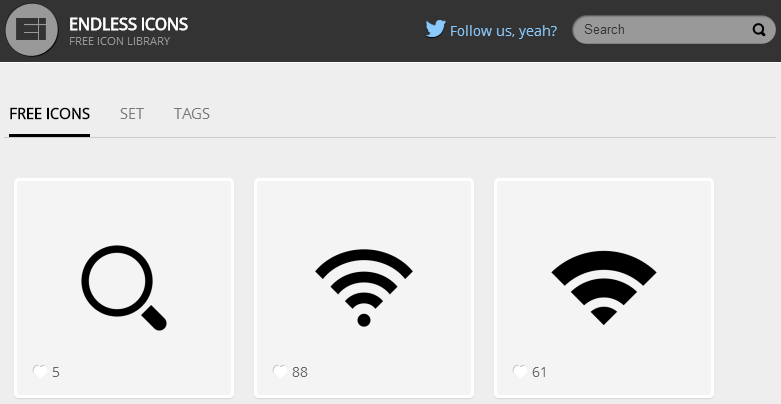Screen dimensions: 781x404
Task: Focus the Search text field
Action: coord(663,30)
